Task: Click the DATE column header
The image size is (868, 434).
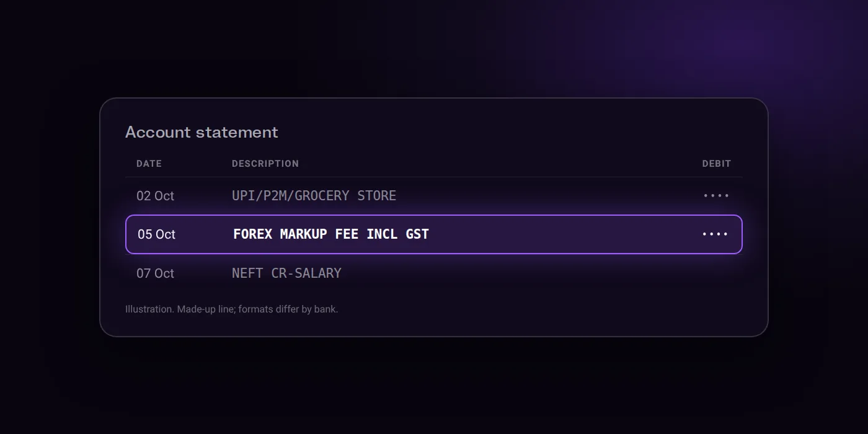Action: 149,164
